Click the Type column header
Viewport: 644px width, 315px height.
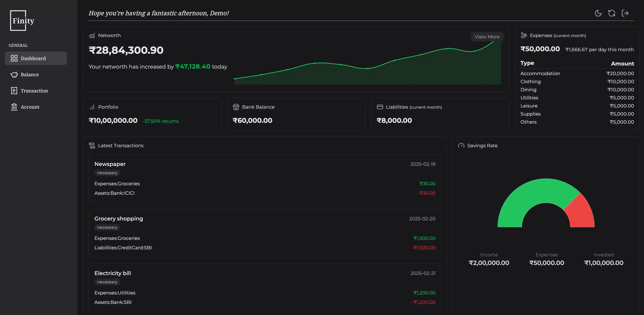coord(527,63)
